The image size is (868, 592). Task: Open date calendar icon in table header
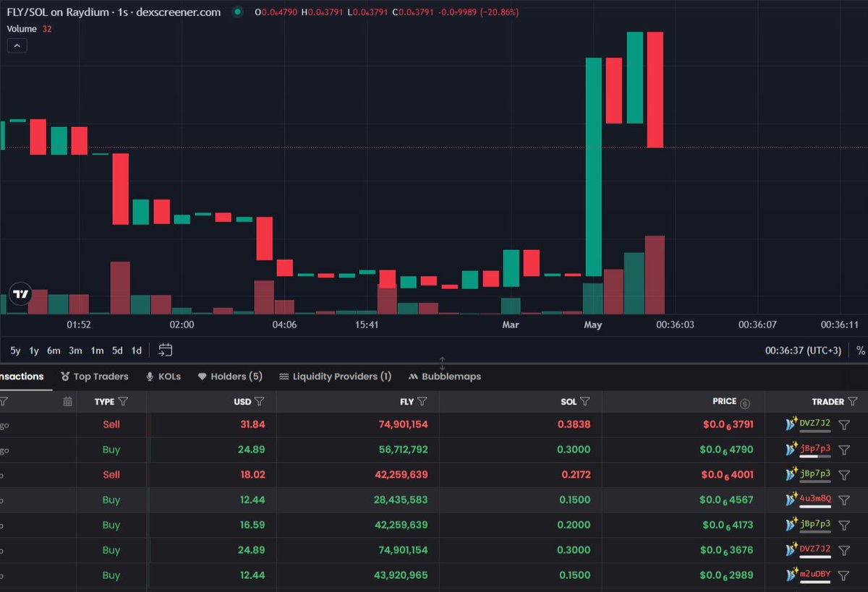tap(68, 401)
